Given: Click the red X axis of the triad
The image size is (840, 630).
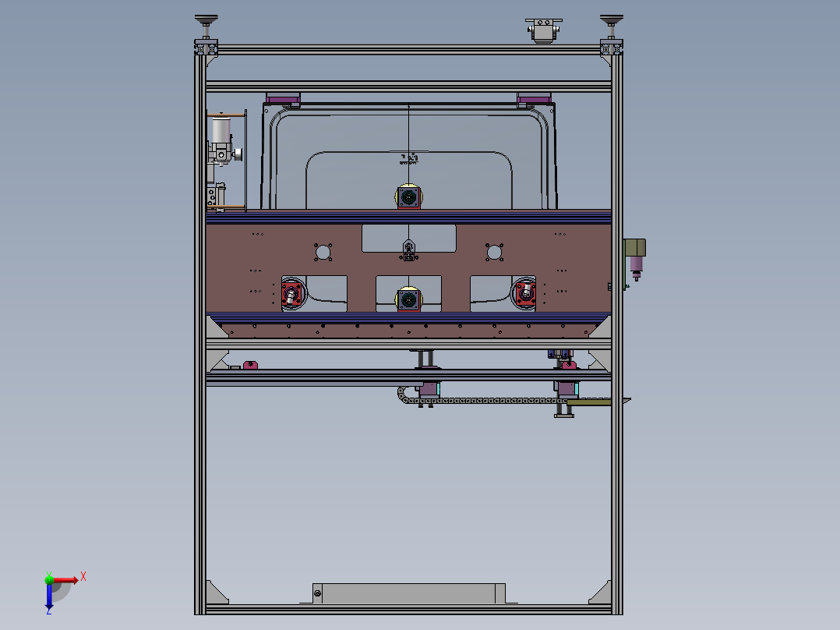Looking at the screenshot, I should point(65,579).
